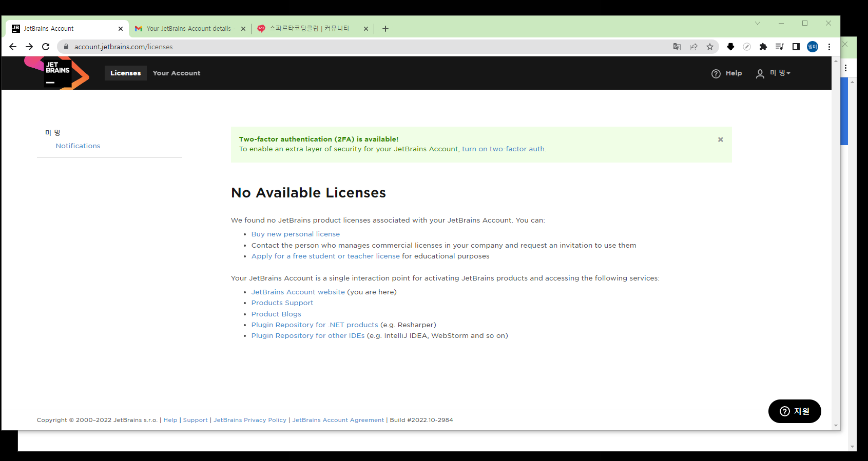Open the JetBrains Privacy Policy link

[250, 420]
